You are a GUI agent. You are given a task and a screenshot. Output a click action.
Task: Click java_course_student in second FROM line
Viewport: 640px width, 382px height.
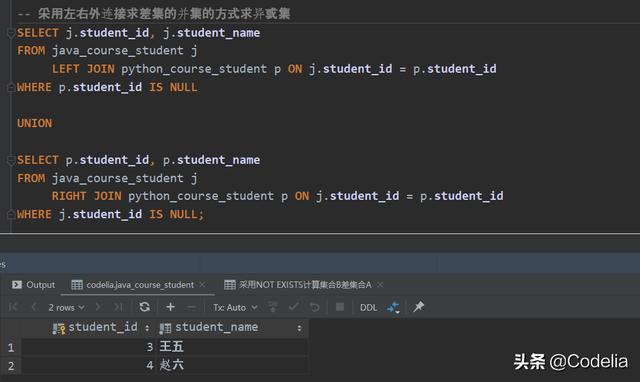click(x=118, y=178)
